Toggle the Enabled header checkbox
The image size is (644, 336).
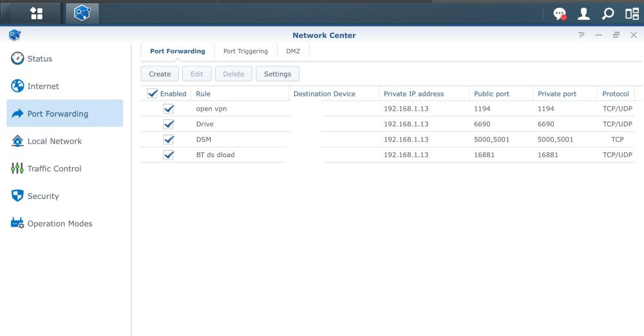[153, 93]
